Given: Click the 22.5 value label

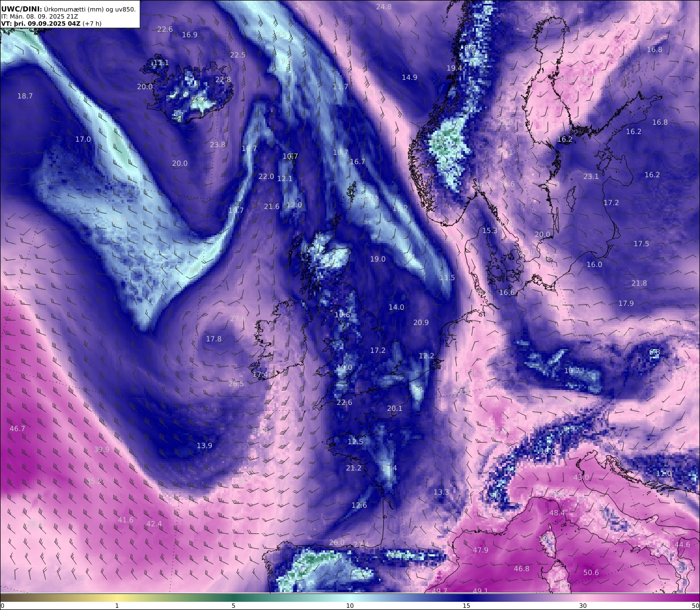Looking at the screenshot, I should pyautogui.click(x=238, y=55).
